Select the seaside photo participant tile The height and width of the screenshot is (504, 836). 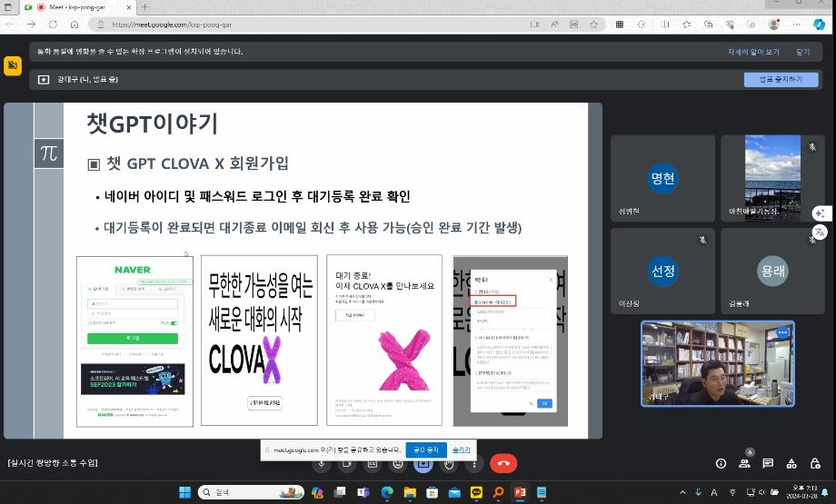pyautogui.click(x=772, y=178)
